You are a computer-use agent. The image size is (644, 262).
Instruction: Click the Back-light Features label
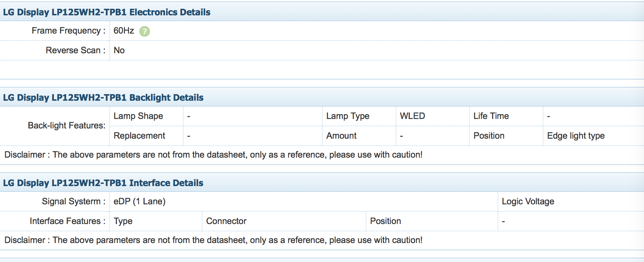click(67, 126)
